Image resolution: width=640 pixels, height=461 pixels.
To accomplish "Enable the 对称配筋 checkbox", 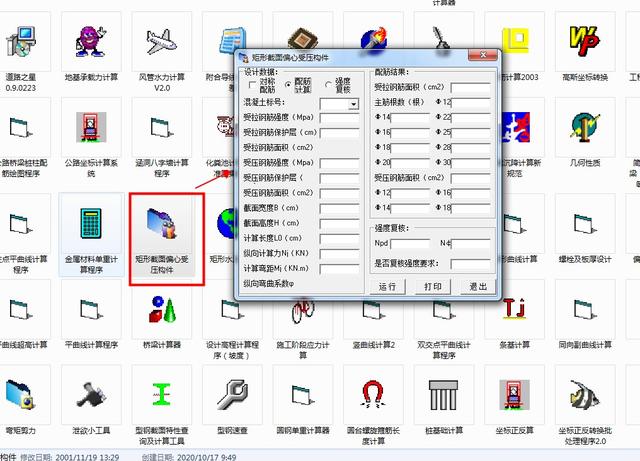I will pos(252,85).
